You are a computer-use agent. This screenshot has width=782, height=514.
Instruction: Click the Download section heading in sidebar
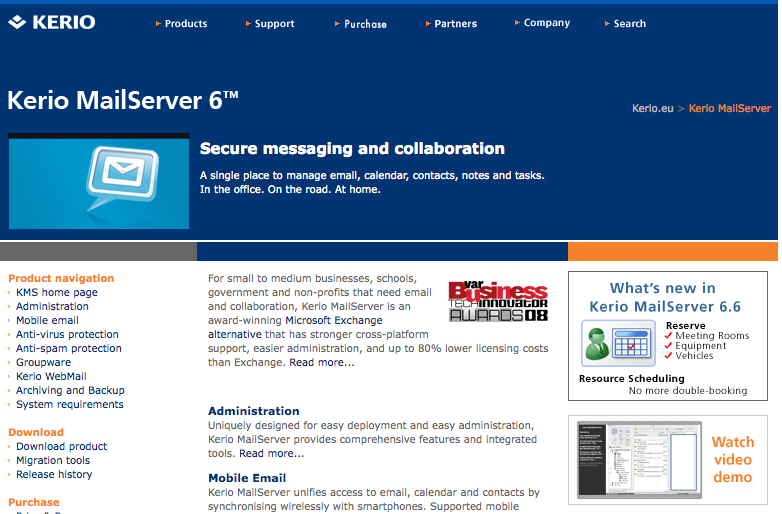(36, 432)
